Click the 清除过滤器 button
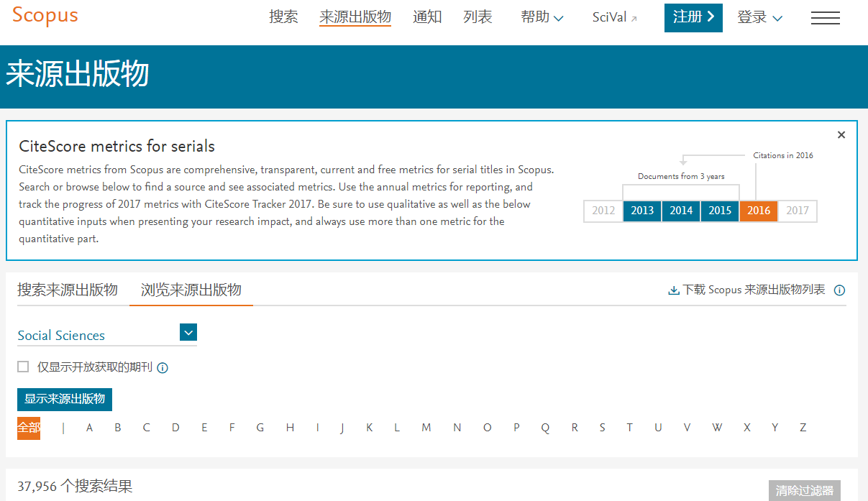The height and width of the screenshot is (501, 868). click(x=804, y=491)
